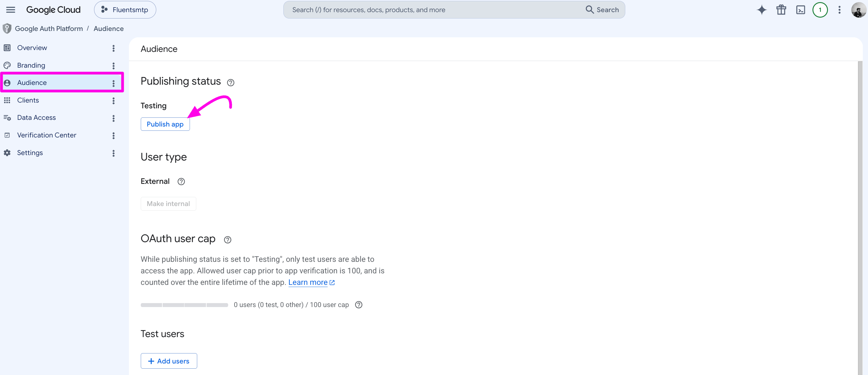Click the Test users heading
This screenshot has height=375, width=868.
(162, 334)
